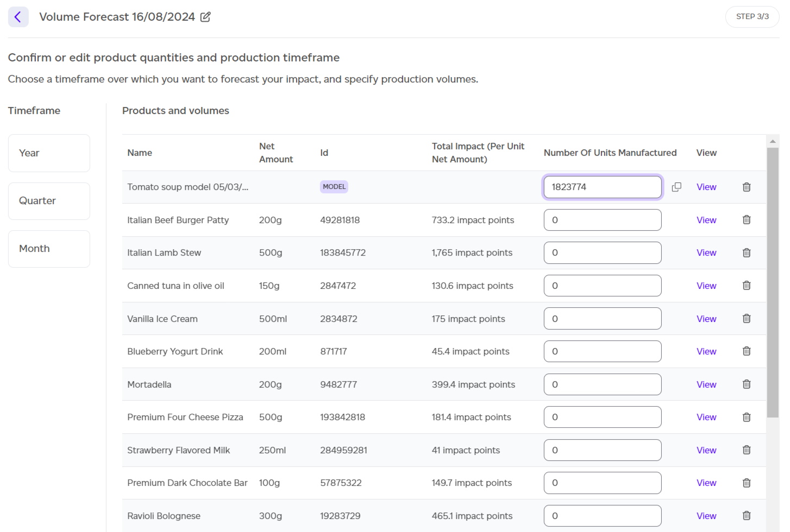This screenshot has width=790, height=532.
Task: Click the Total Impact column header
Action: (x=478, y=153)
